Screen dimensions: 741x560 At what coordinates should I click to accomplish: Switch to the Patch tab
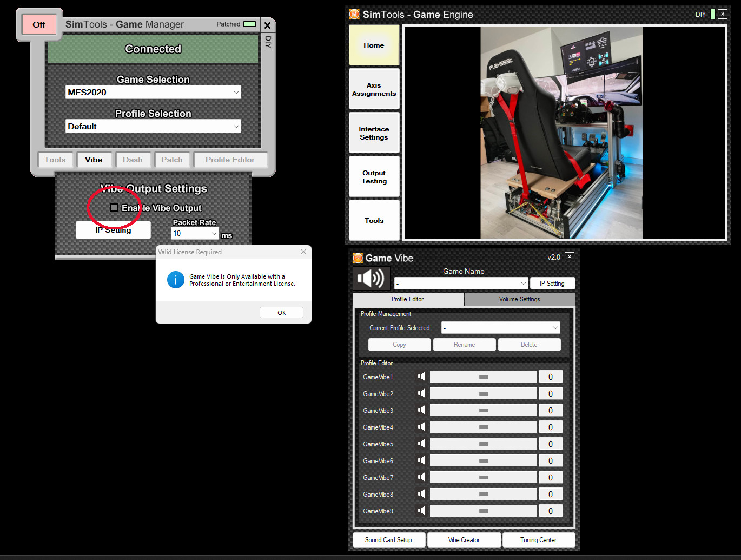pyautogui.click(x=172, y=160)
